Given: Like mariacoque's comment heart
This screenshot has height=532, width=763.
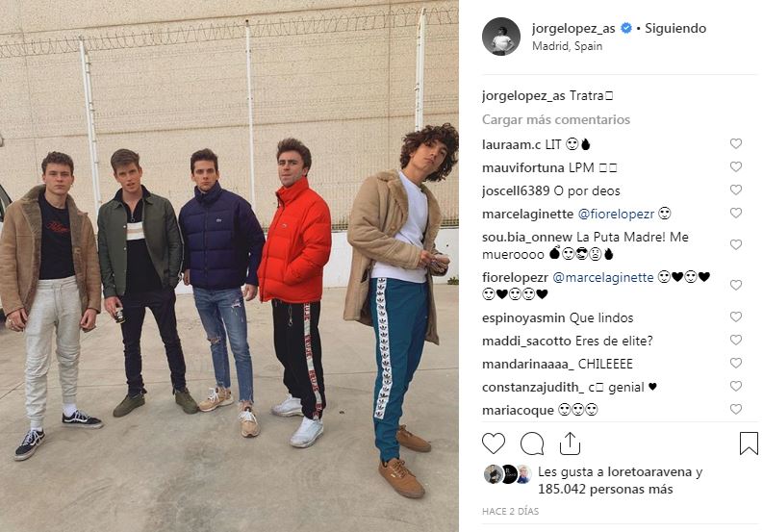Looking at the screenshot, I should [x=736, y=410].
